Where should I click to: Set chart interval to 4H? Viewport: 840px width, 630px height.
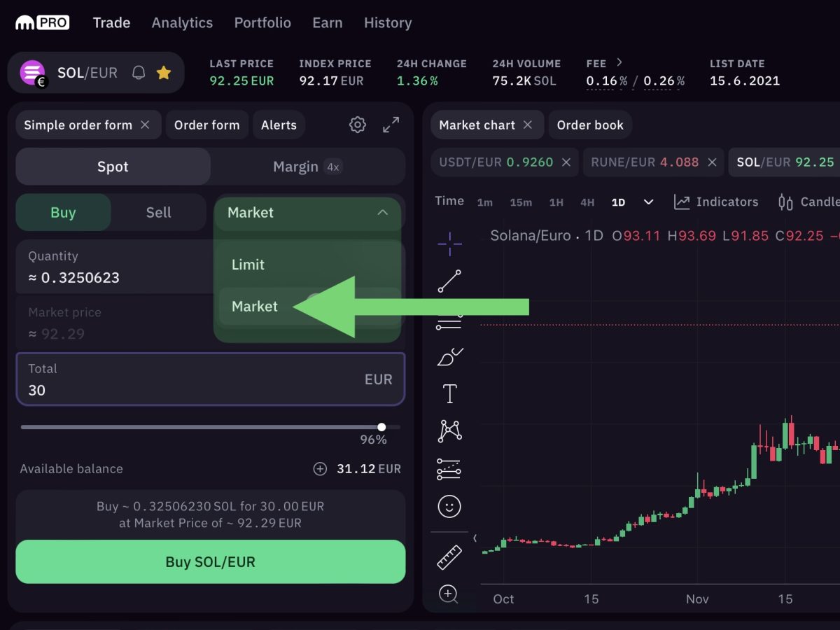tap(587, 202)
